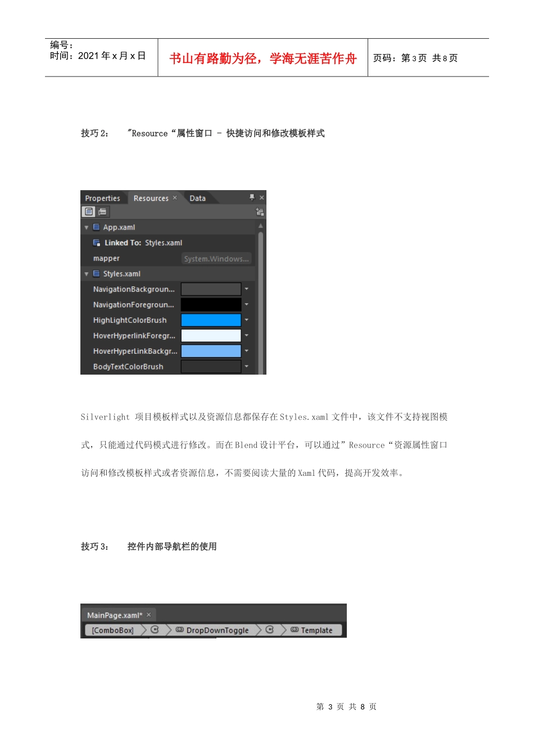Click the System.Windows... mapper value field
The height and width of the screenshot is (756, 534).
point(216,259)
